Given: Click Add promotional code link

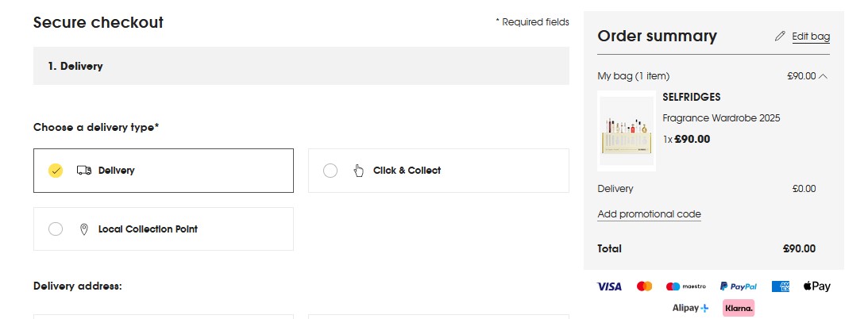Looking at the screenshot, I should 649,214.
